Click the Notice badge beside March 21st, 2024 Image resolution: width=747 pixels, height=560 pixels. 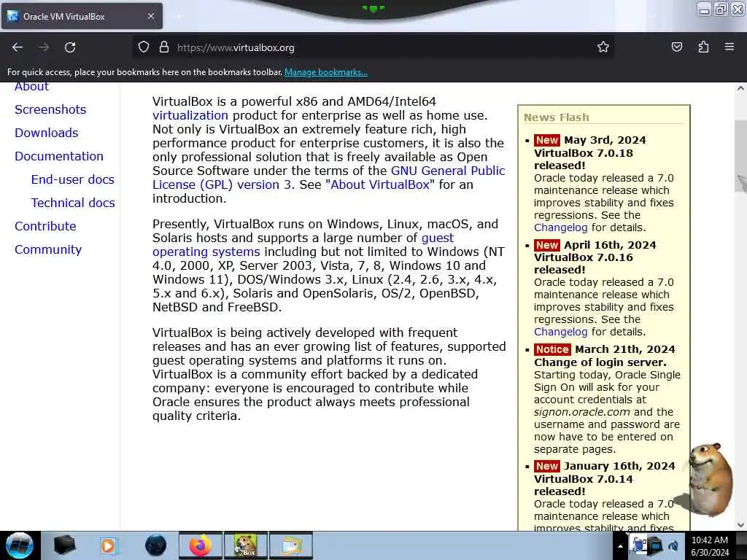[x=552, y=349]
